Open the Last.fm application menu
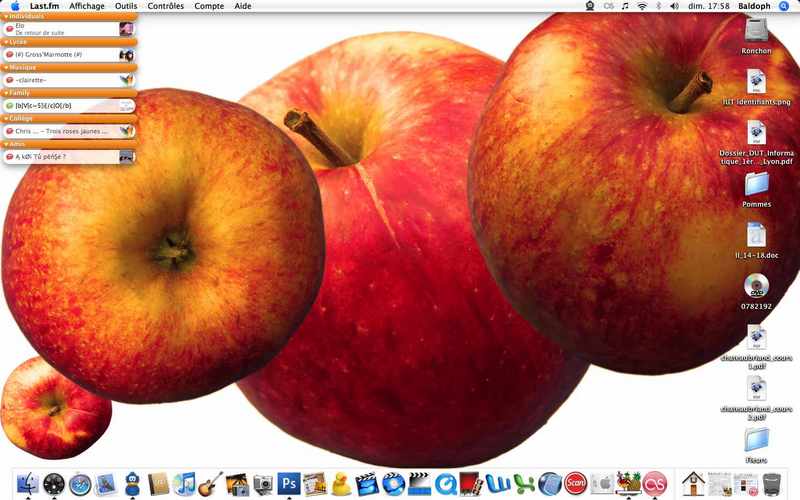This screenshot has height=500, width=800. pyautogui.click(x=44, y=6)
